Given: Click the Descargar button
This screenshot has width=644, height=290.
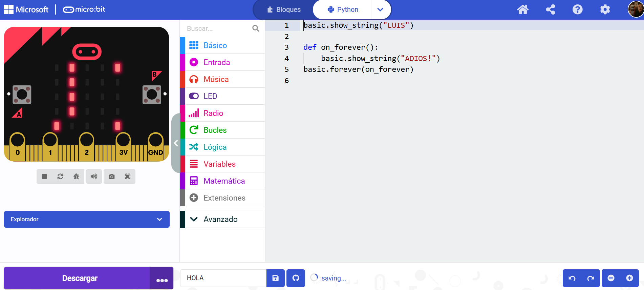Looking at the screenshot, I should [80, 278].
